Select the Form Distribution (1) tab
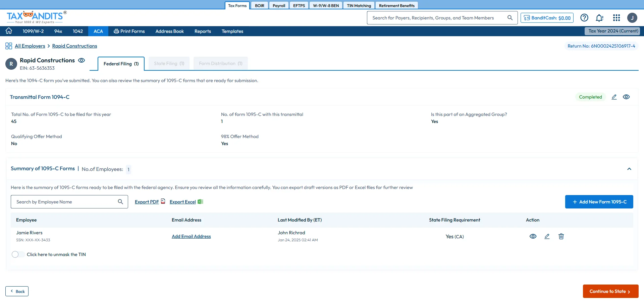This screenshot has width=644, height=308. tap(221, 63)
